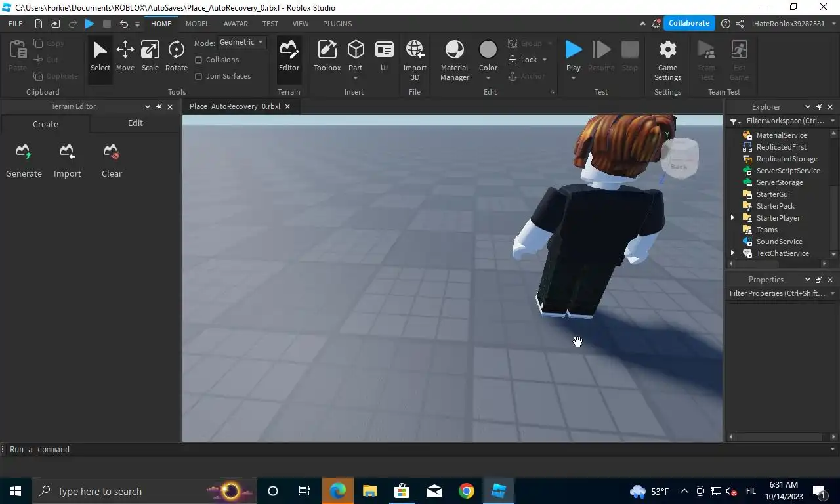Open the Mode Geometric dropdown
Viewport: 840px width, 504px height.
tap(241, 42)
